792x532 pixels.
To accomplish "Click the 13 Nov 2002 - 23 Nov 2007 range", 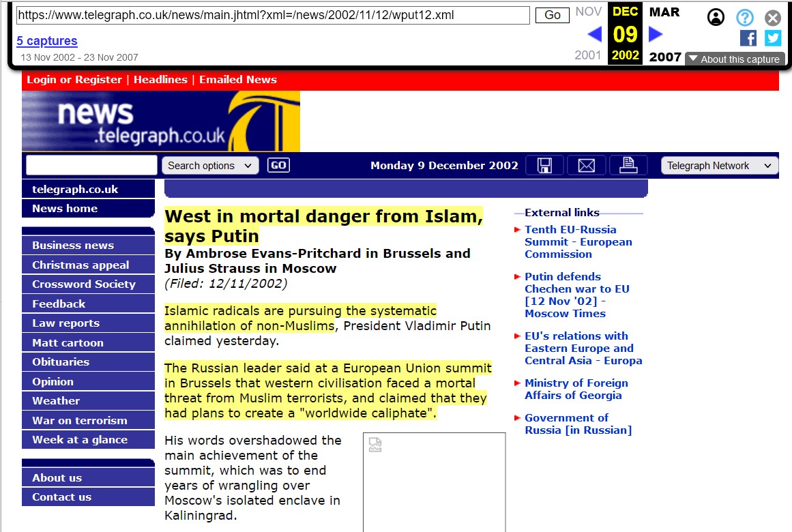I will 79,57.
